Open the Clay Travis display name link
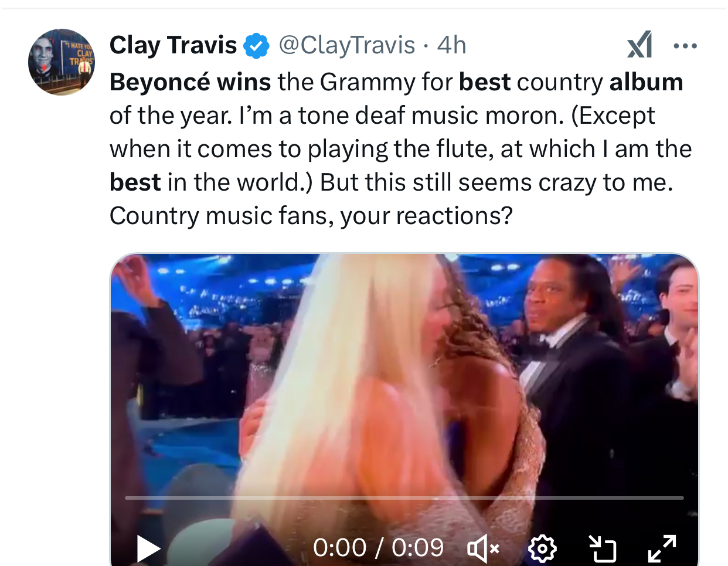 pos(173,45)
